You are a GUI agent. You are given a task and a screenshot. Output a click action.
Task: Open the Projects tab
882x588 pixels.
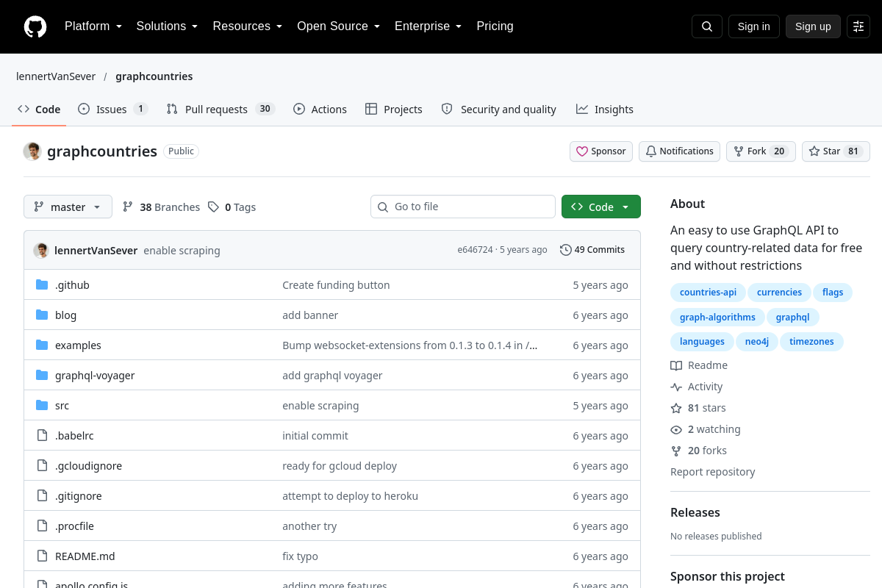click(394, 110)
